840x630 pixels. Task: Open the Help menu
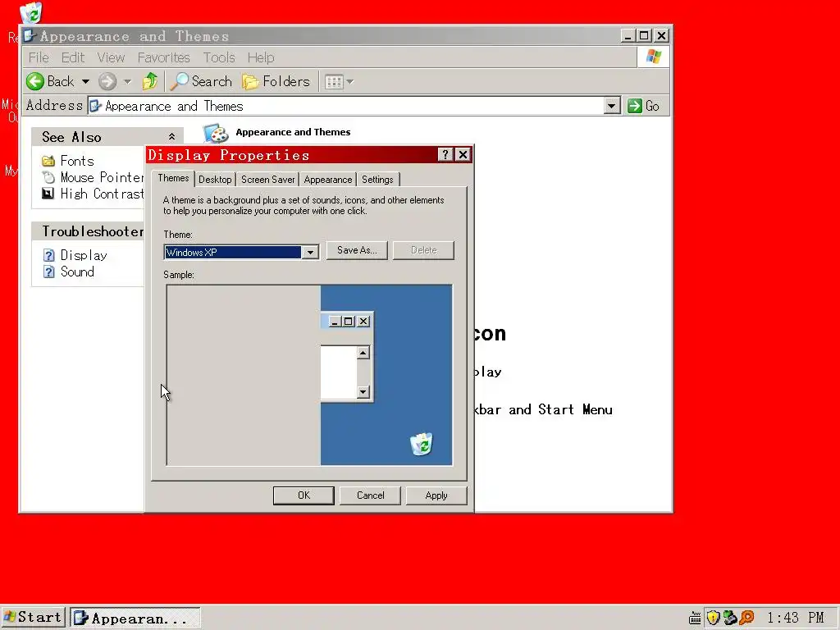261,57
